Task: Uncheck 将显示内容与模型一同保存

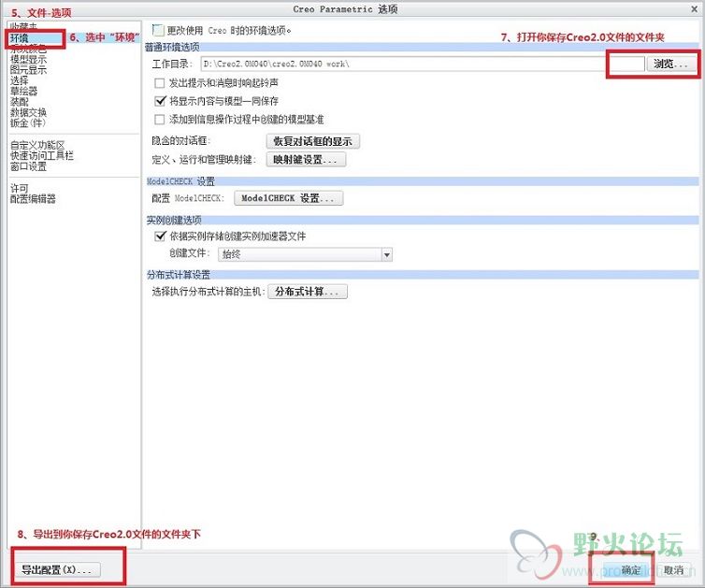Action: tap(160, 101)
